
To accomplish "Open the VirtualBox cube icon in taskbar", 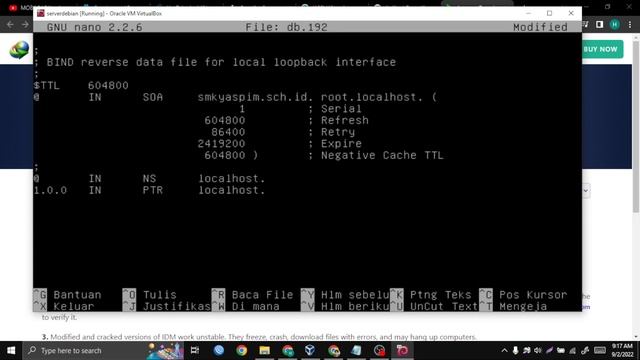I will pos(310,350).
